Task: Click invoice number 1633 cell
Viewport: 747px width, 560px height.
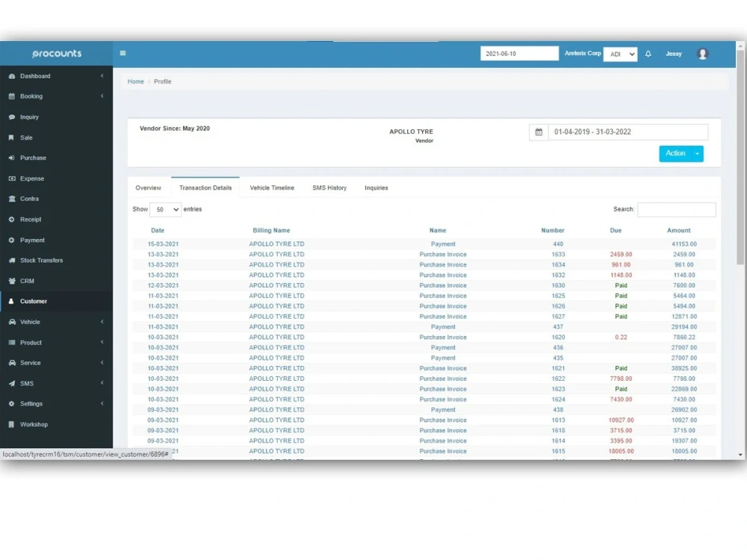Action: pyautogui.click(x=558, y=255)
